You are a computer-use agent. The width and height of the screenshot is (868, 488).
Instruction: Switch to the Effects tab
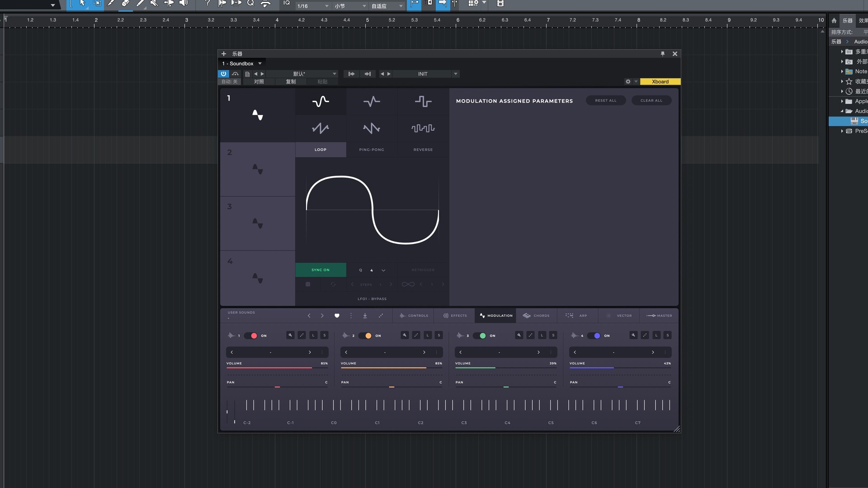click(455, 316)
